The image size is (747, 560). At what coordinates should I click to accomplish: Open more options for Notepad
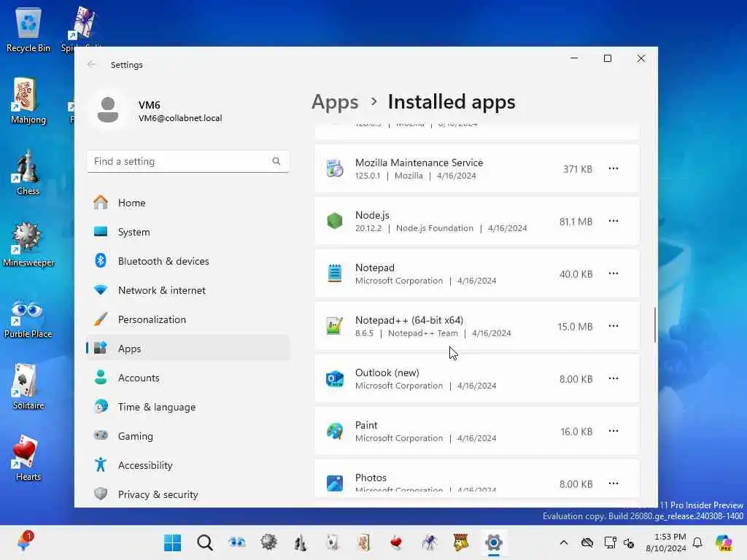pos(613,273)
